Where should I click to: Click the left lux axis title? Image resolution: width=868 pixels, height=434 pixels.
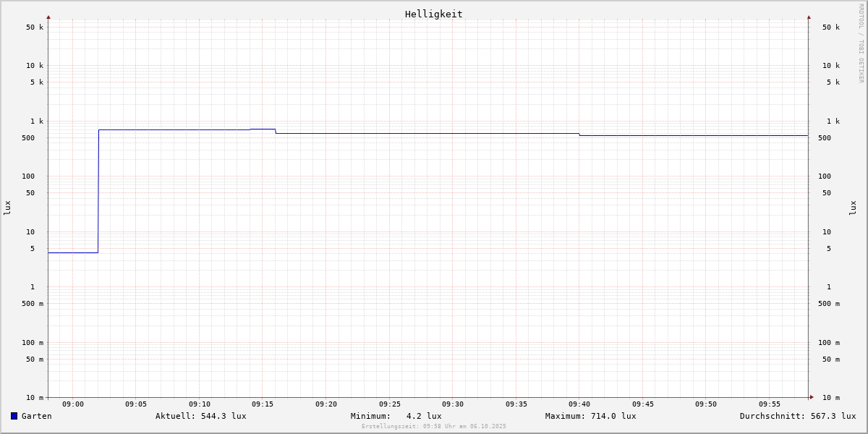coord(7,208)
